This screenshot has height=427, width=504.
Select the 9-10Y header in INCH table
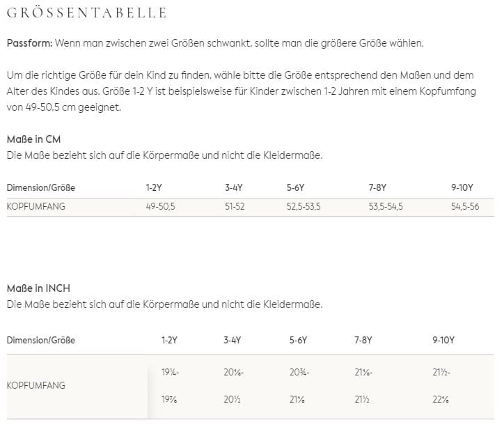[x=443, y=340]
